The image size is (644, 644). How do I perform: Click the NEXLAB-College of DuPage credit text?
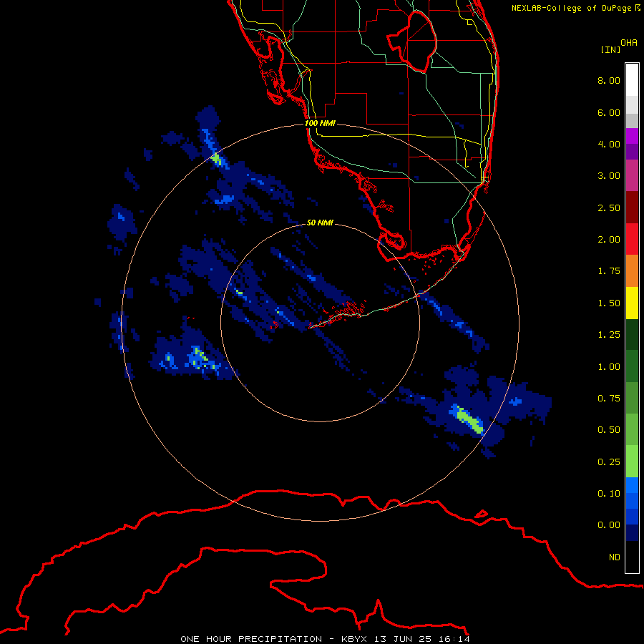tap(571, 8)
